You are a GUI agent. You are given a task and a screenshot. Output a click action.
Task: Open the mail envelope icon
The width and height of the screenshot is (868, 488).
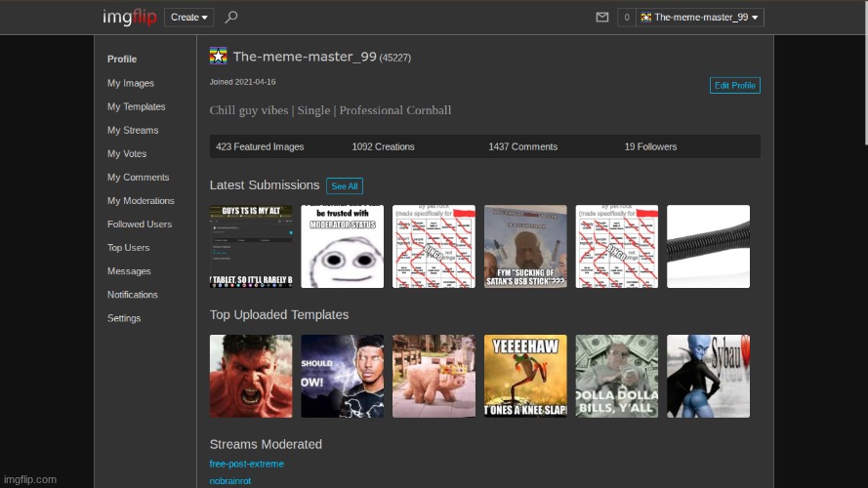602,17
